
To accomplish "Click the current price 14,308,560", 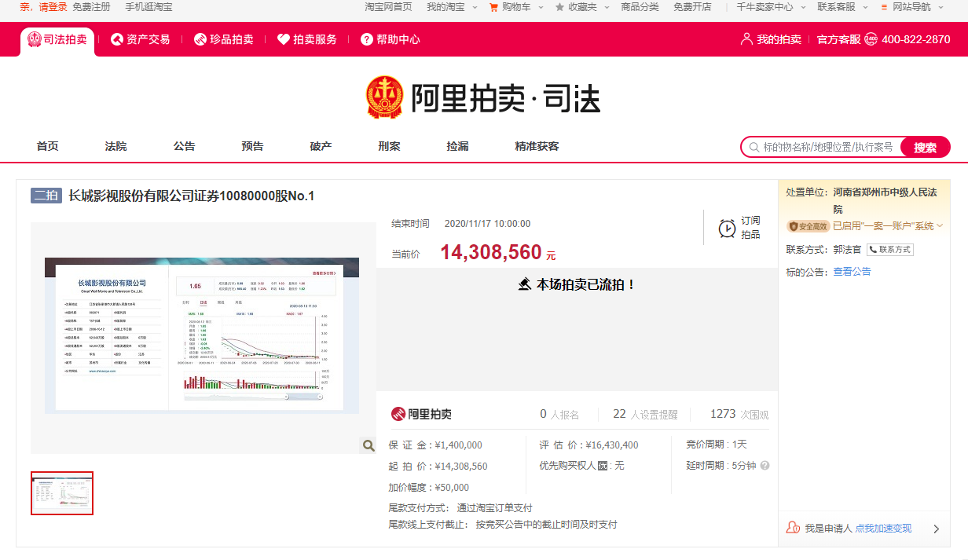I will (x=490, y=252).
